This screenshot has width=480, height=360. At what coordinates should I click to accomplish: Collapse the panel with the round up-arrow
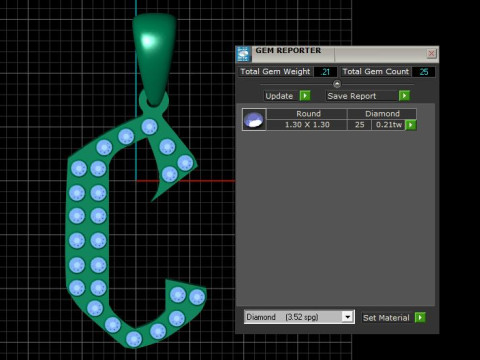(x=337, y=84)
